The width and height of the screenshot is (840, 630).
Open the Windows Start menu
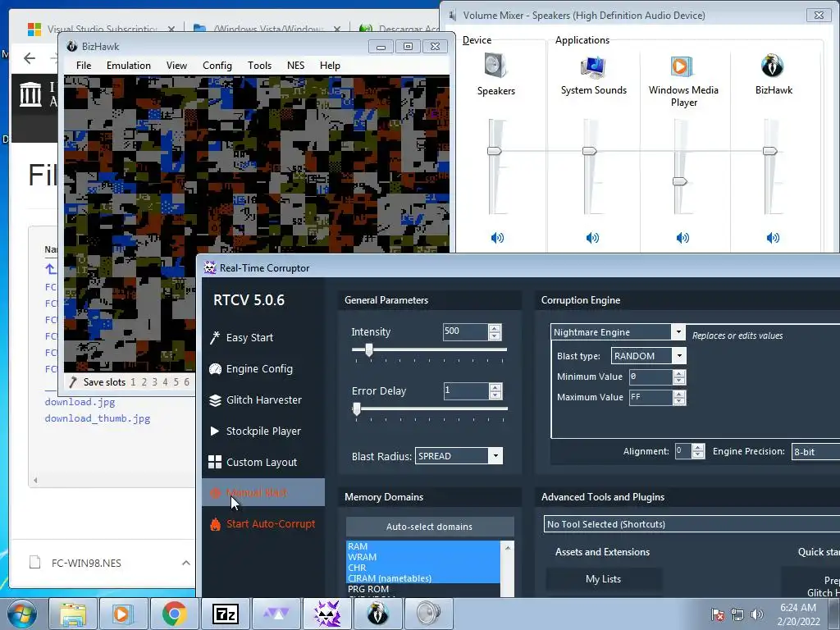click(x=22, y=614)
